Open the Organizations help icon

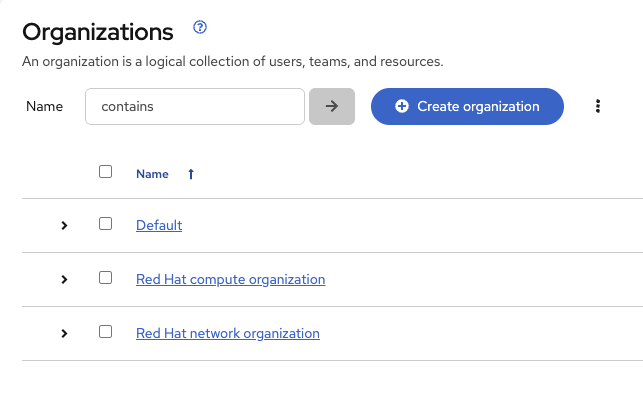(200, 27)
